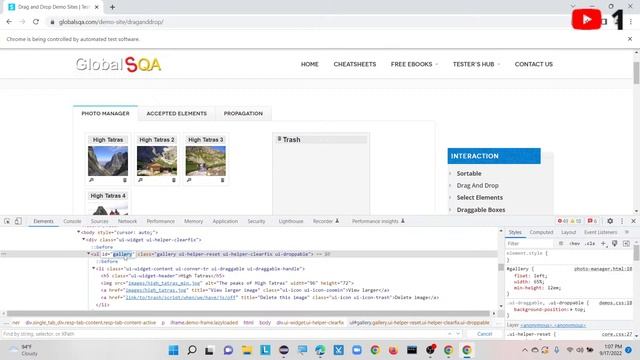Open the Tester's Hub dropdown menu
The height and width of the screenshot is (360, 640).
(476, 64)
